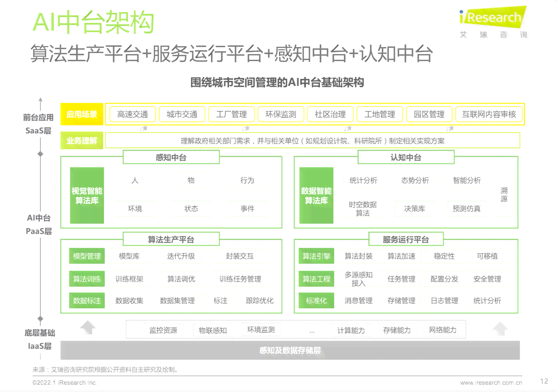Click the 决策库 cell

coord(415,209)
